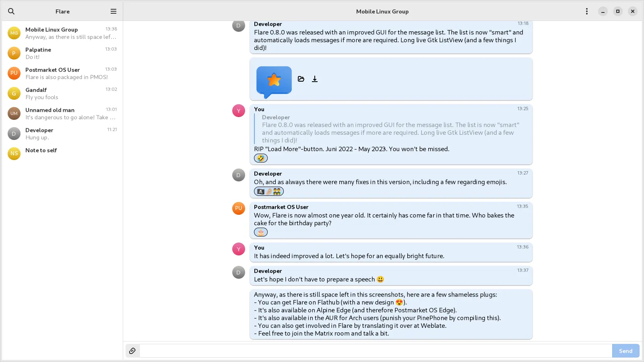Click the emoji reactions under the fixes message
644x362 pixels.
pos(269,191)
